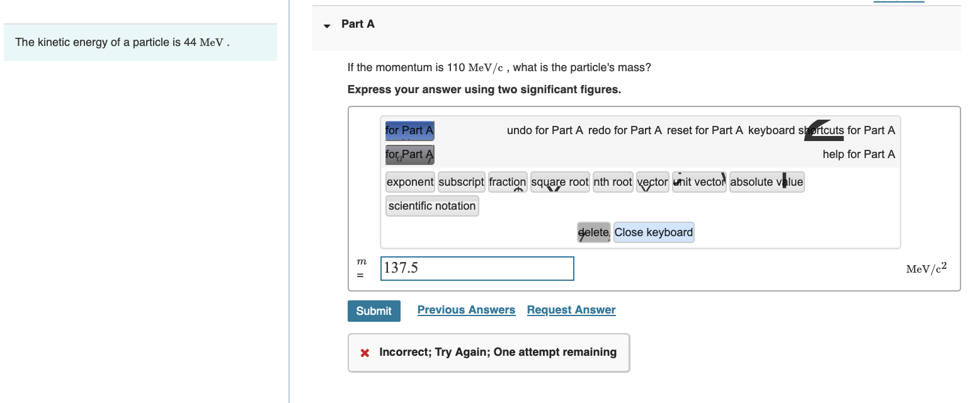Screen dimensions: 980x403
Task: Insert absolute value bars
Action: (x=766, y=182)
